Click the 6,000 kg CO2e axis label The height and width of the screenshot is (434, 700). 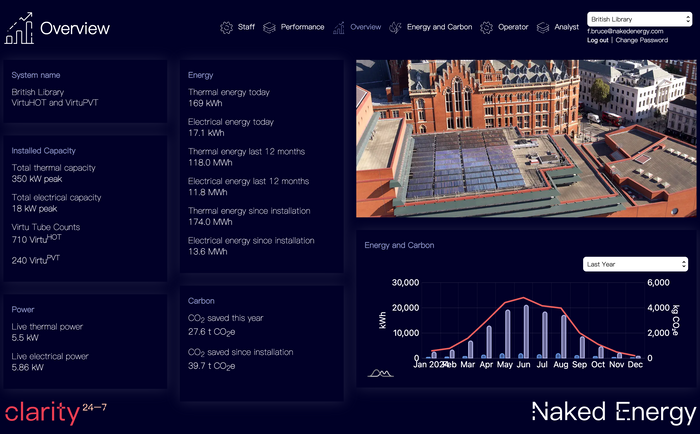[x=658, y=283]
